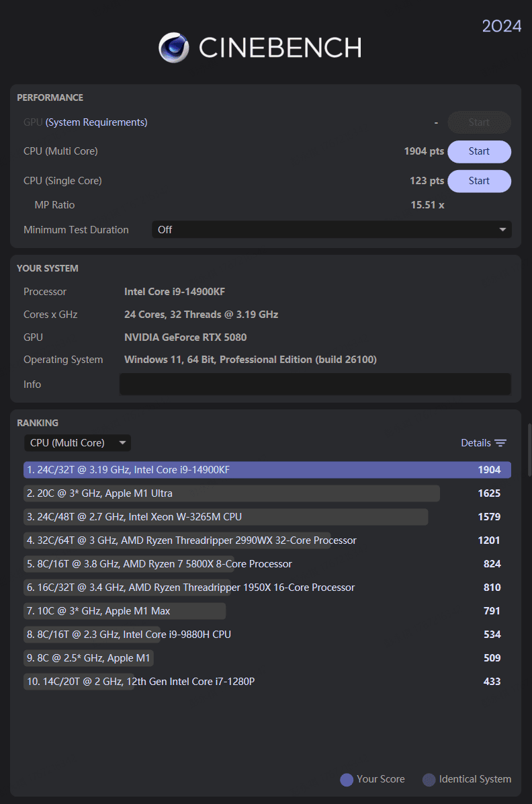Select the 8C Apple M1 ranking row
532x804 pixels.
pyautogui.click(x=267, y=658)
